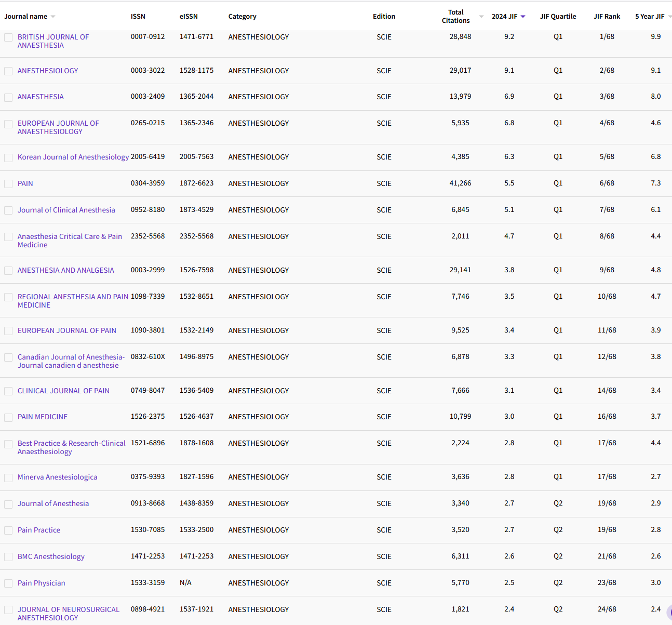This screenshot has height=625, width=672.
Task: Open the European Journal of Pain link
Action: point(67,330)
